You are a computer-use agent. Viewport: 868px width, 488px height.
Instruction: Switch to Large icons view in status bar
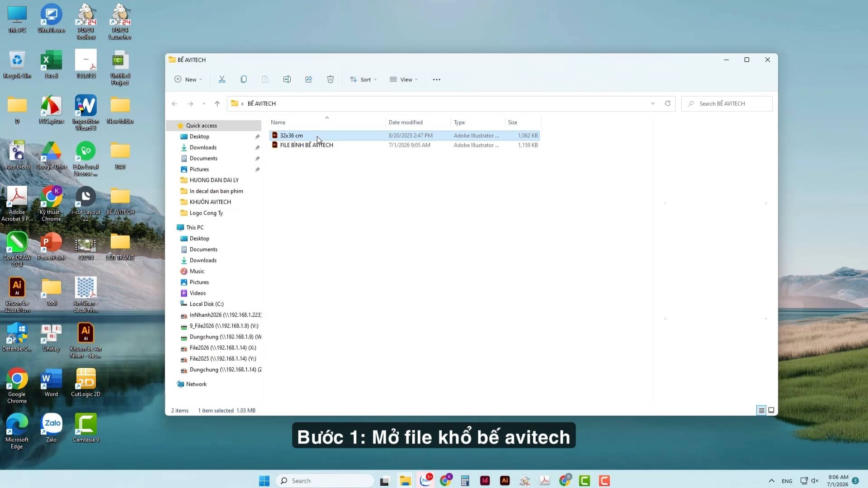point(771,410)
